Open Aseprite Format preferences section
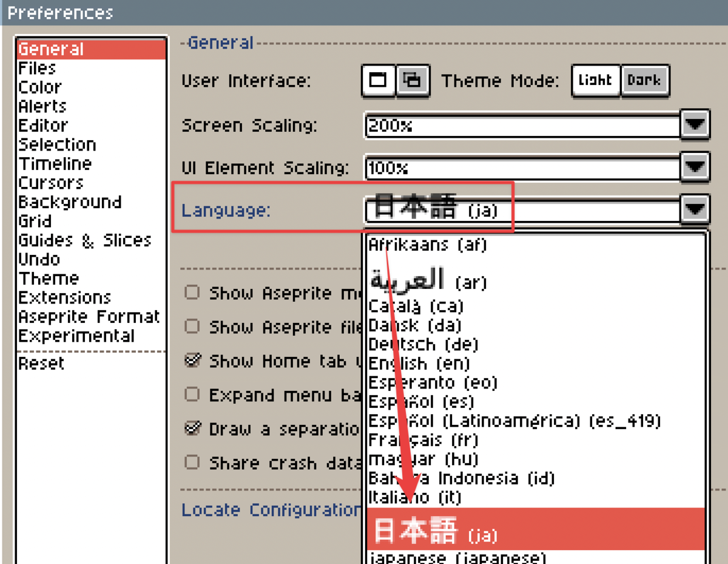 (x=91, y=317)
